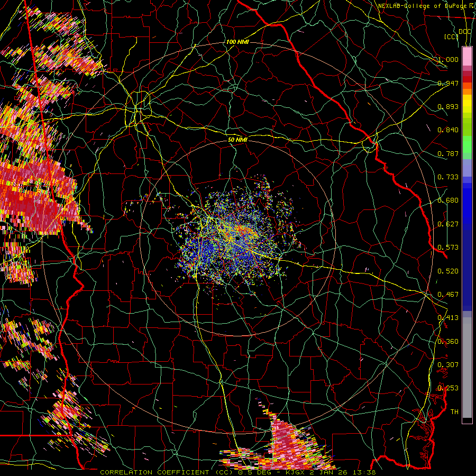
Task: Pick the light pink swatch atop the color bar
Action: (467, 56)
